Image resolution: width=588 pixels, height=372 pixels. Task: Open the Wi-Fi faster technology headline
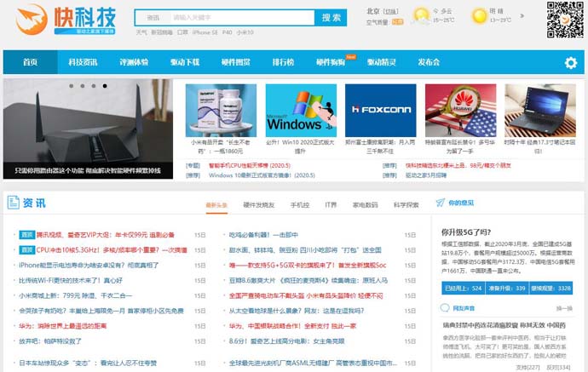(x=71, y=280)
